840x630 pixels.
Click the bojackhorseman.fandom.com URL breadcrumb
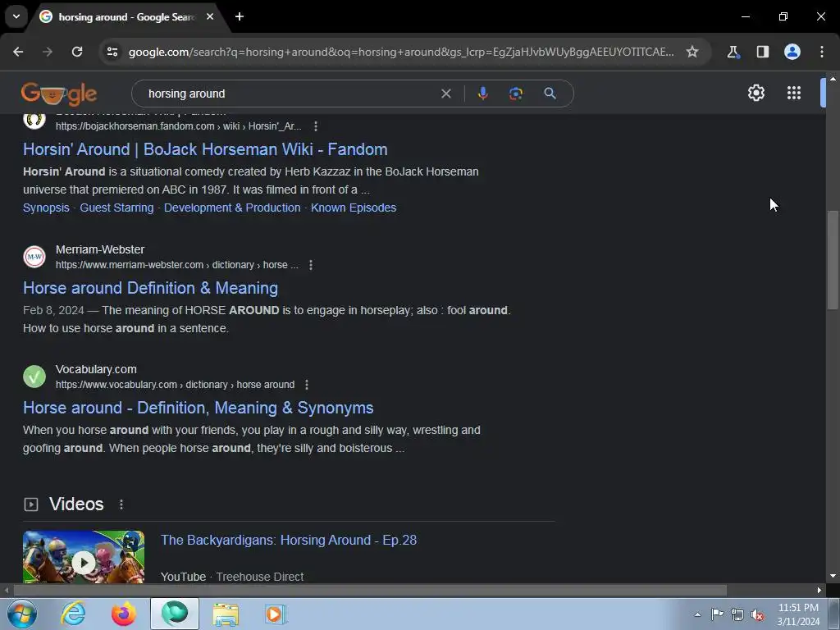[x=178, y=126]
